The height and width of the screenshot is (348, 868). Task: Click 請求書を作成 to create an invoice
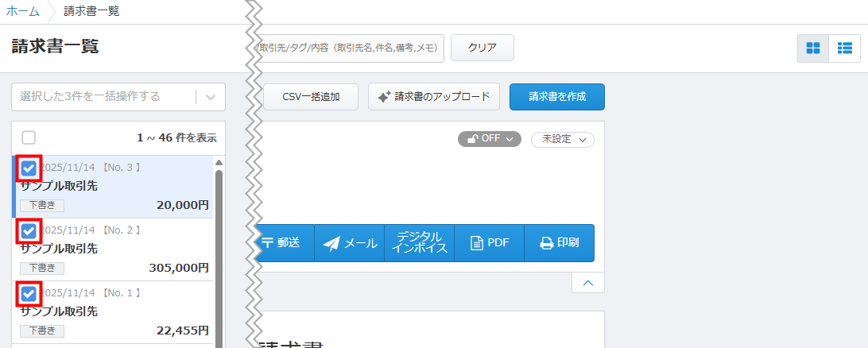click(x=556, y=97)
